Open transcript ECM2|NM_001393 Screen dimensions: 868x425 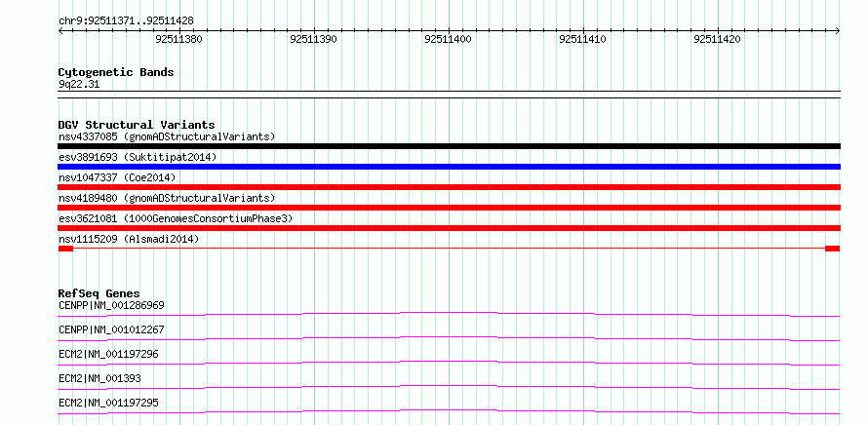coord(99,378)
